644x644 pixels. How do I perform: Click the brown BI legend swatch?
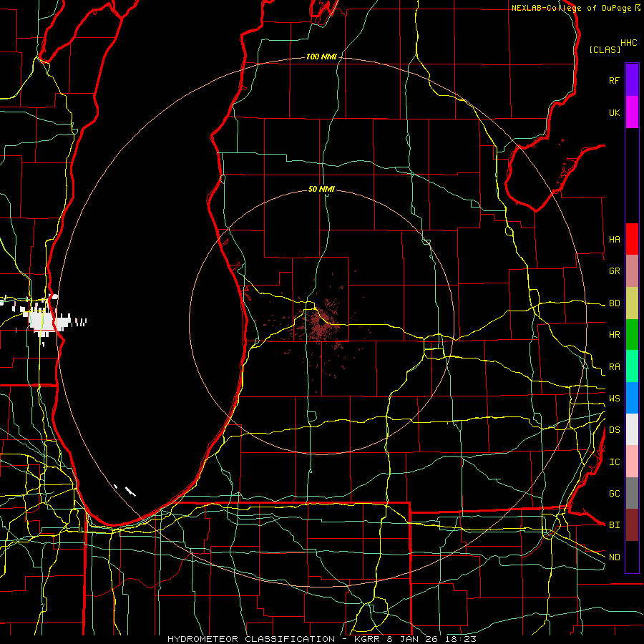[632, 525]
